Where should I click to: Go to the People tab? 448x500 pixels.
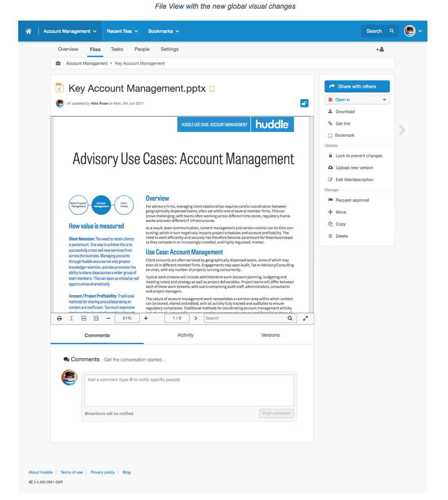click(x=142, y=49)
